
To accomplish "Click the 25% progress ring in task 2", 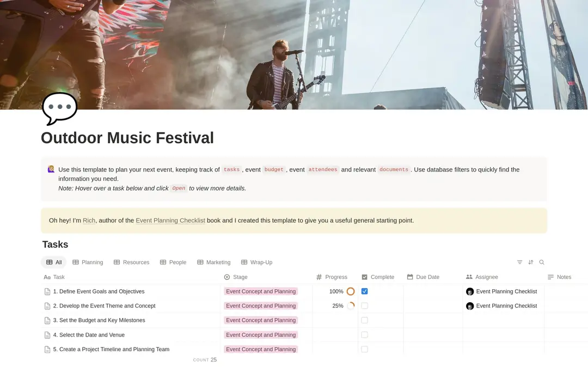I will (x=351, y=306).
